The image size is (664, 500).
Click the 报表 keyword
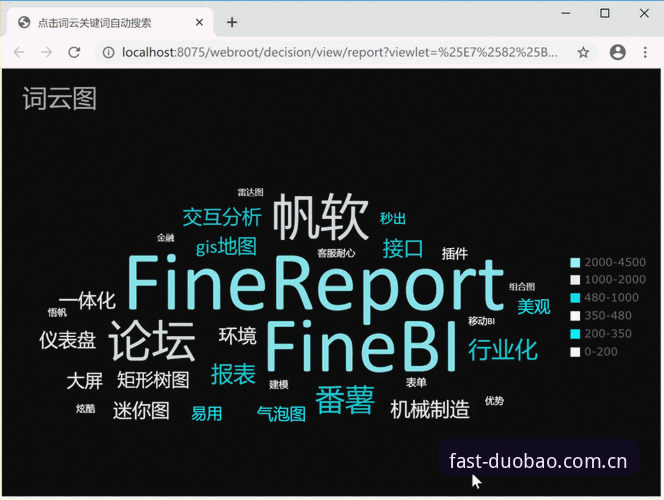pos(233,374)
